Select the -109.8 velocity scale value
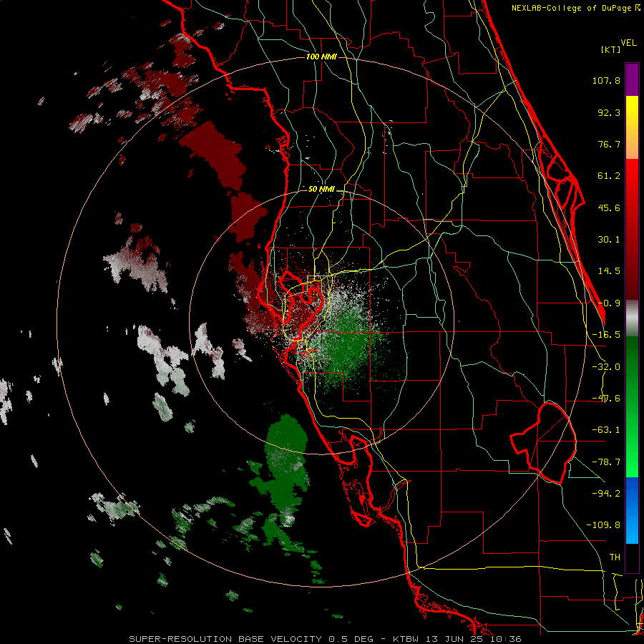The height and width of the screenshot is (644, 644). pos(603,525)
